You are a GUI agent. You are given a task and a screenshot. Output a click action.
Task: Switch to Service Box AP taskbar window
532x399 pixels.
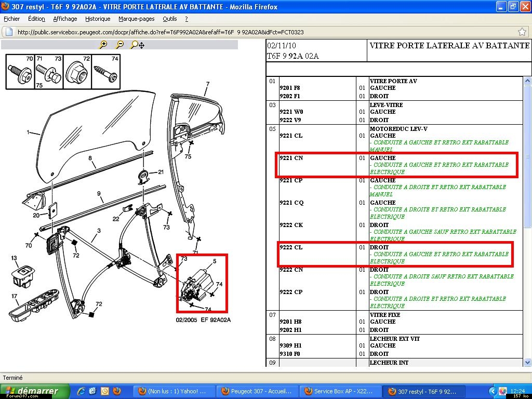tap(340, 391)
